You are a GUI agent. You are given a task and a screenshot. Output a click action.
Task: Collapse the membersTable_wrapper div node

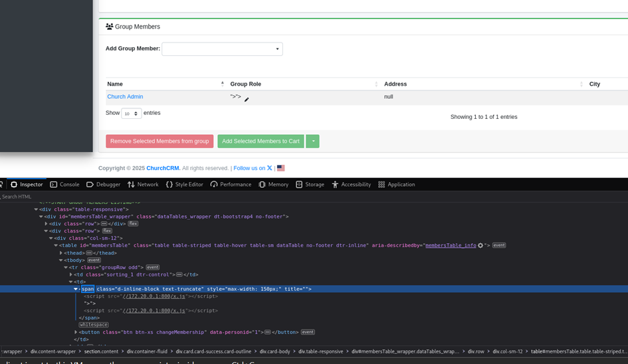[41, 217]
